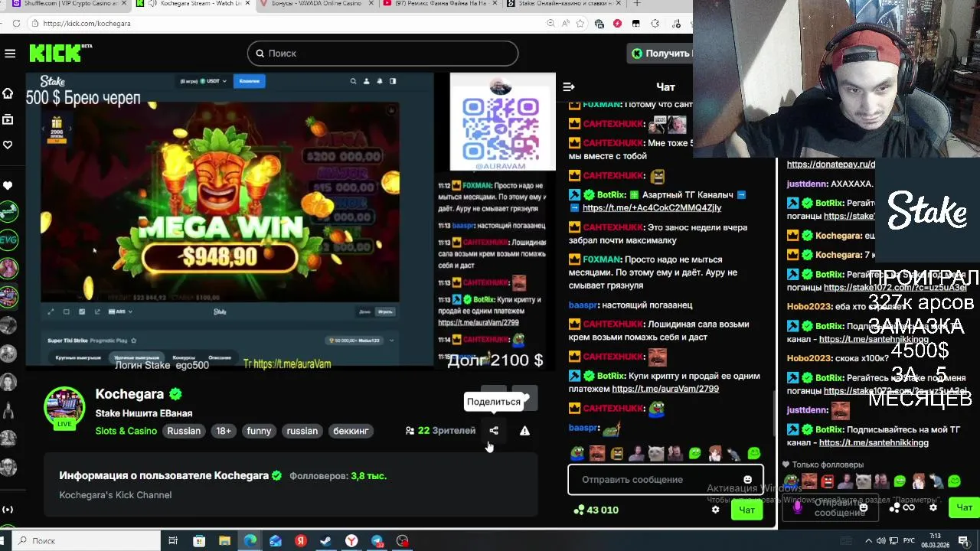The image size is (980, 551).
Task: Open a new browser tab
Action: tap(636, 4)
